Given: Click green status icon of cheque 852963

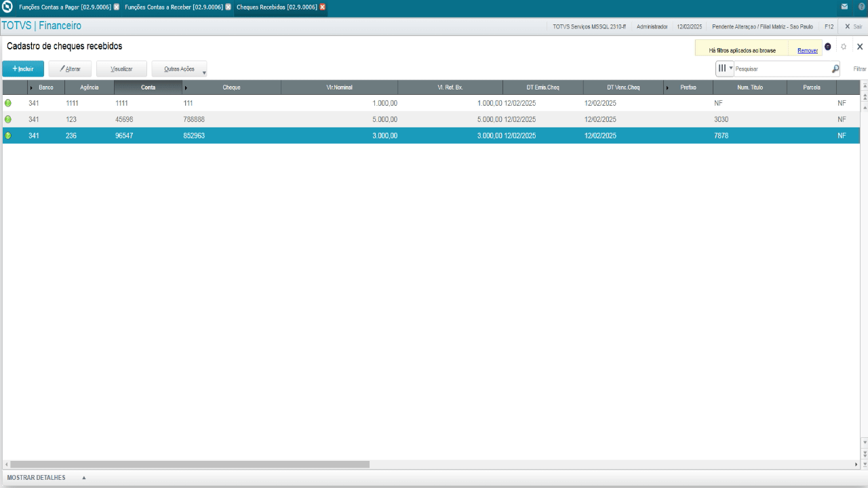Looking at the screenshot, I should point(8,136).
